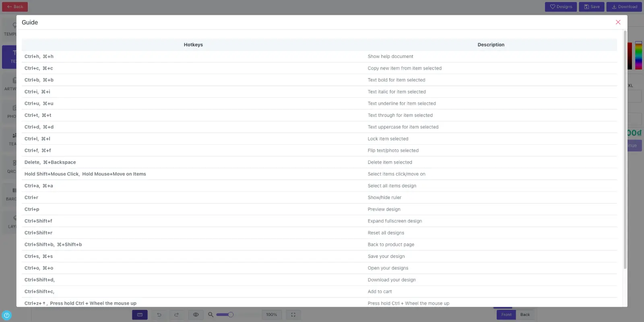The height and width of the screenshot is (322, 644).
Task: Click the keyboard hotkeys icon button
Action: point(140,315)
